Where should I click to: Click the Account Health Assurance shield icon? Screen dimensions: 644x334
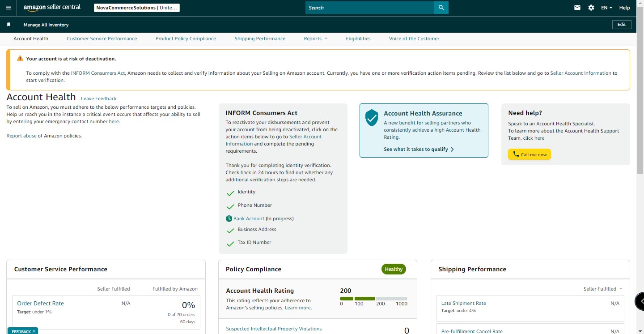372,118
